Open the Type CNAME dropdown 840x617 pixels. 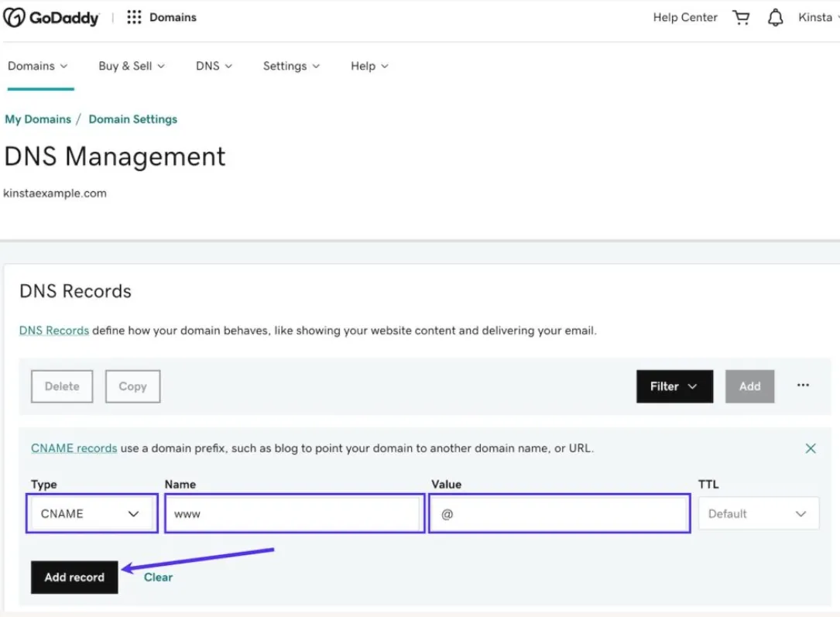click(x=91, y=513)
